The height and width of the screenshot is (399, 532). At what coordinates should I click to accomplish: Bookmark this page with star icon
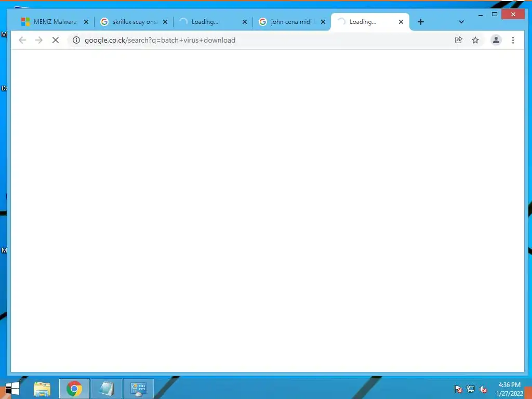click(475, 40)
